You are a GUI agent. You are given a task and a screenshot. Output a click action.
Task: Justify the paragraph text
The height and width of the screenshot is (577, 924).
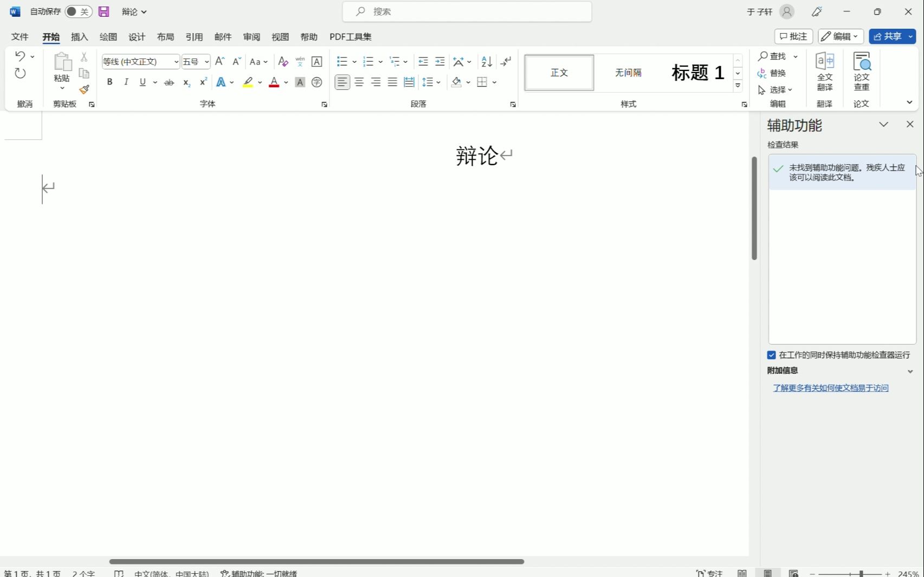point(392,82)
